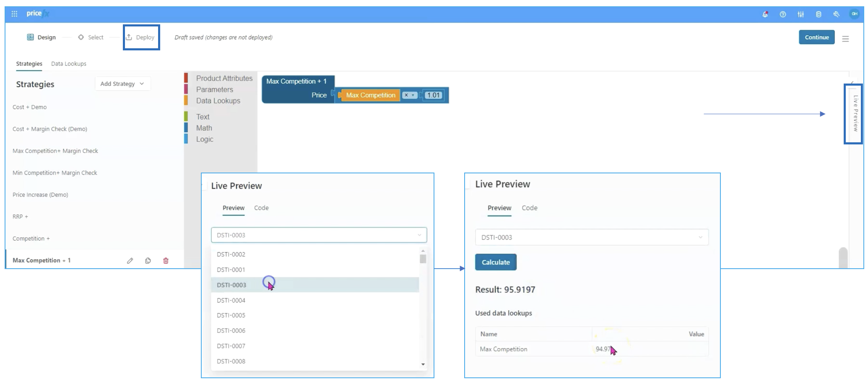Open the wrench tools icon
The image size is (868, 382).
click(x=836, y=14)
